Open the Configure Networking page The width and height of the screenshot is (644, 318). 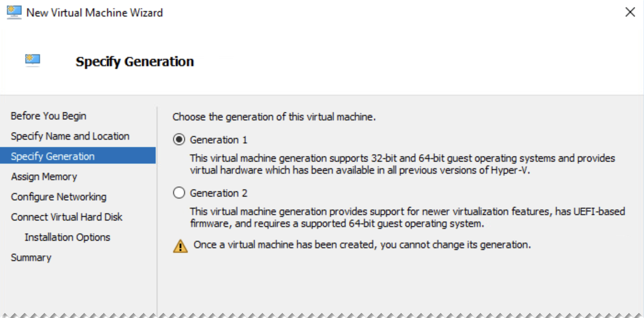pyautogui.click(x=59, y=197)
